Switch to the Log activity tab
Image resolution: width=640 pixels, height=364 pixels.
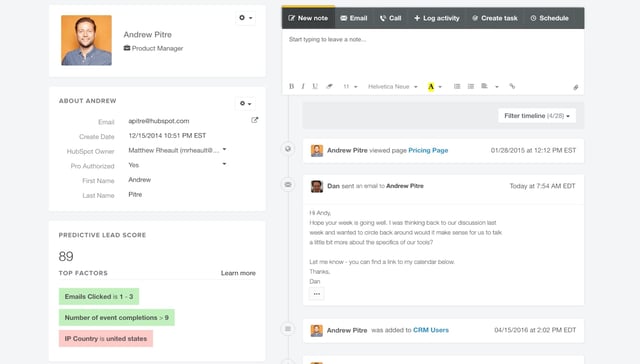click(x=437, y=18)
